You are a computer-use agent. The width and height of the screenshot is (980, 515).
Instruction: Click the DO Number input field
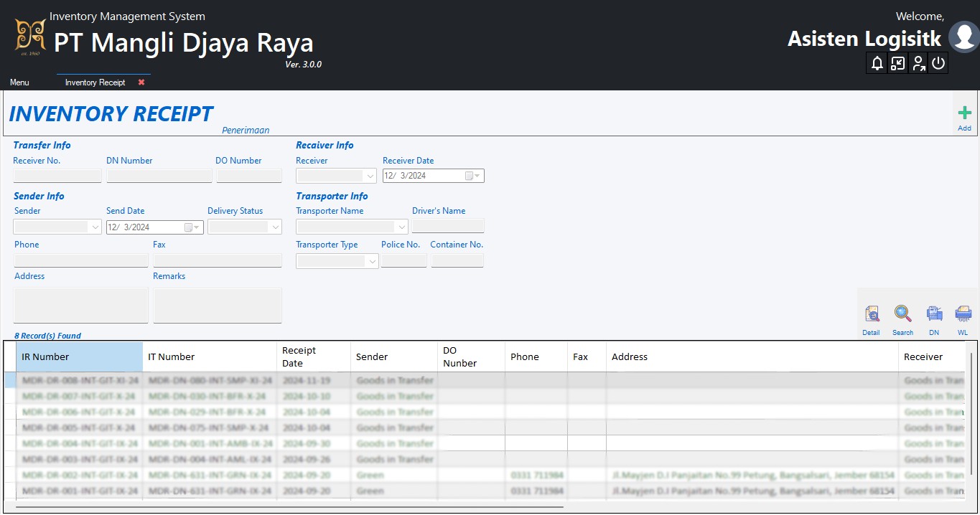(x=249, y=176)
